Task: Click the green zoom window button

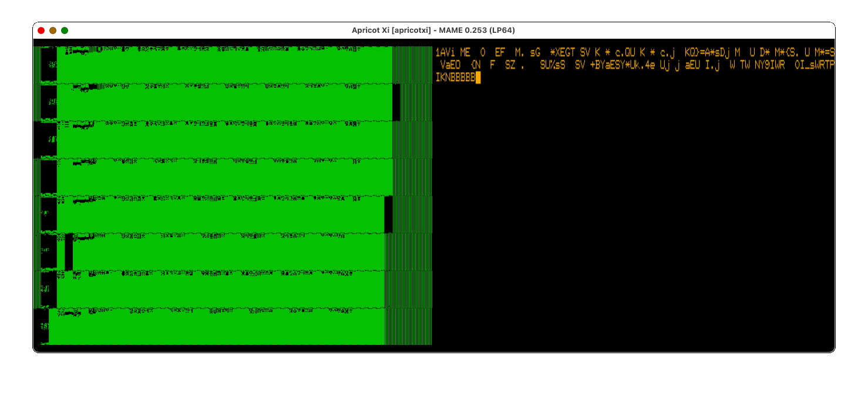Action: [65, 31]
